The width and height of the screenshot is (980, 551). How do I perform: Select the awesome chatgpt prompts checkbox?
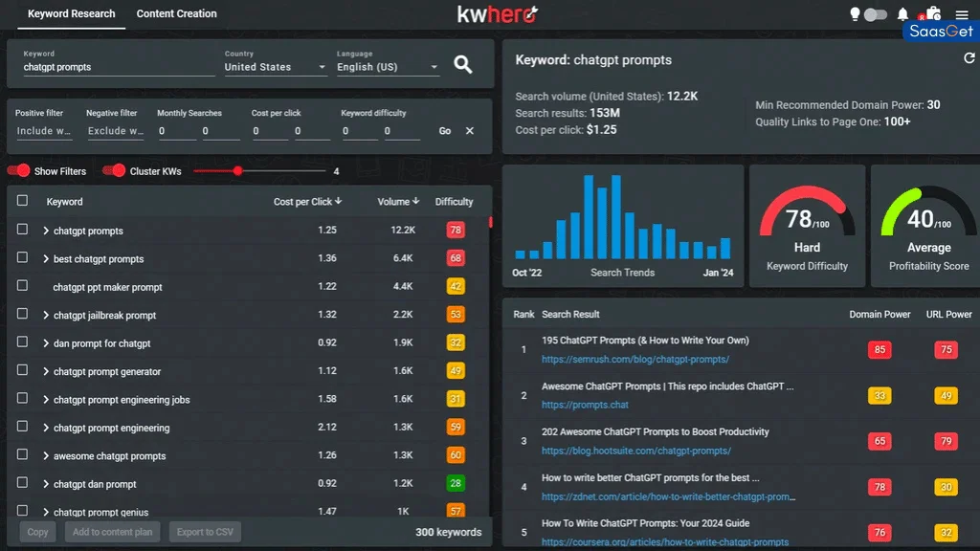tap(23, 454)
